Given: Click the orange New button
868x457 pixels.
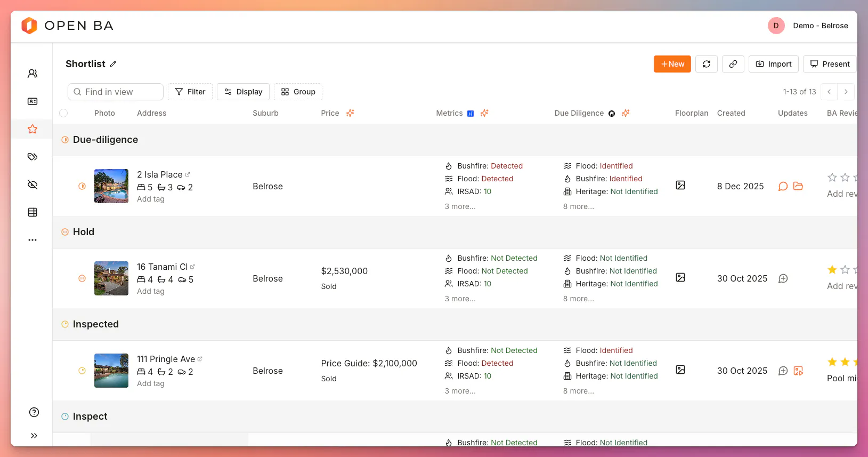Looking at the screenshot, I should click(x=672, y=64).
